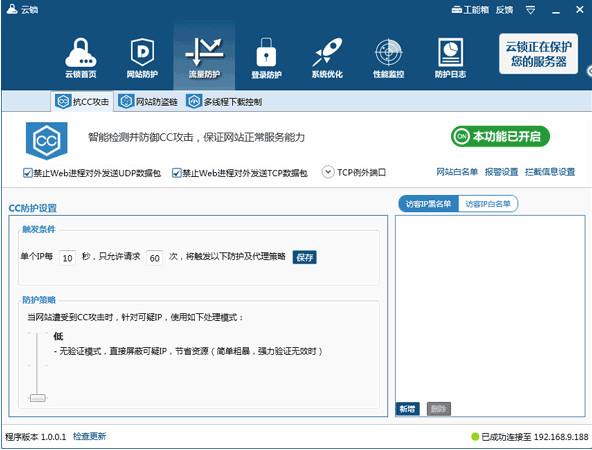592x450 pixels.
Task: Expand the TCP例外端口 chevron
Action: pyautogui.click(x=328, y=172)
